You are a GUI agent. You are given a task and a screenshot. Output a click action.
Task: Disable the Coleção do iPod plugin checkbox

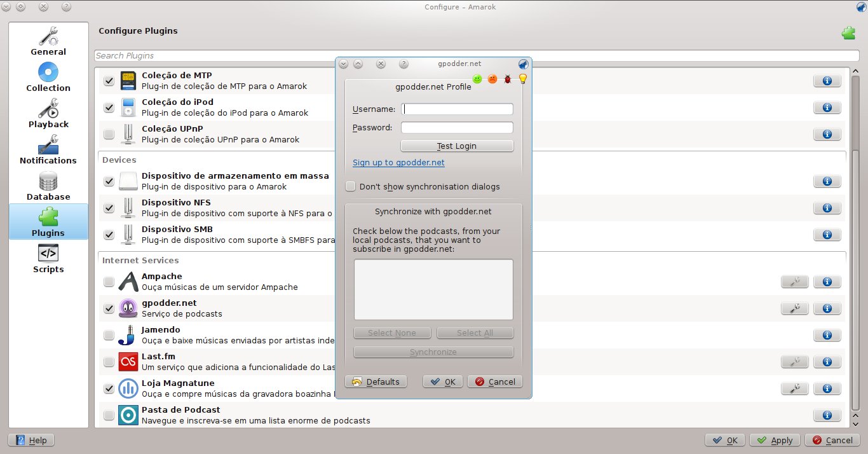(x=109, y=107)
